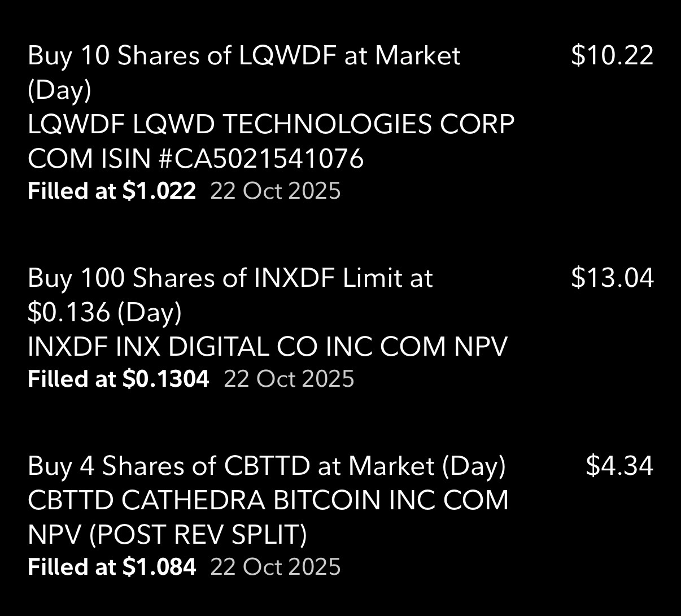The image size is (681, 616).
Task: Click the (Day) duration in the LQWDF order
Action: (x=59, y=90)
